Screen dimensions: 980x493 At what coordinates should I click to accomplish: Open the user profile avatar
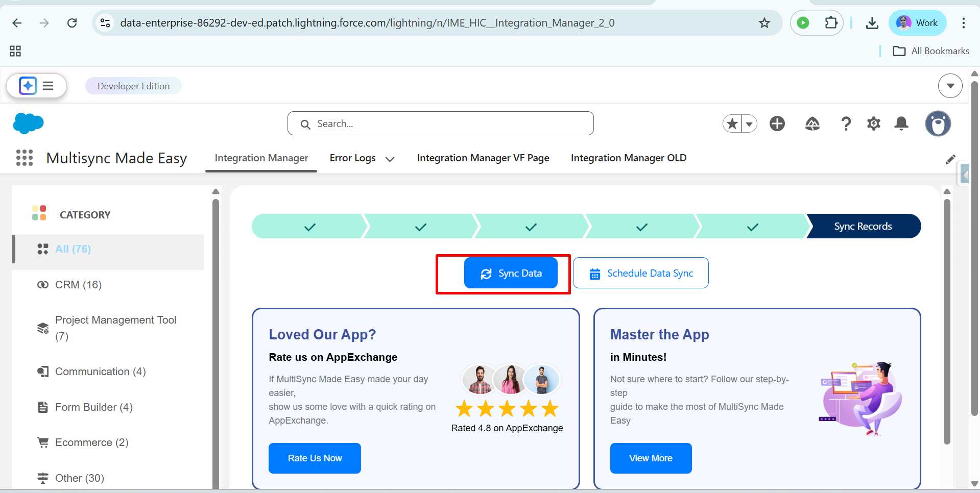point(938,124)
